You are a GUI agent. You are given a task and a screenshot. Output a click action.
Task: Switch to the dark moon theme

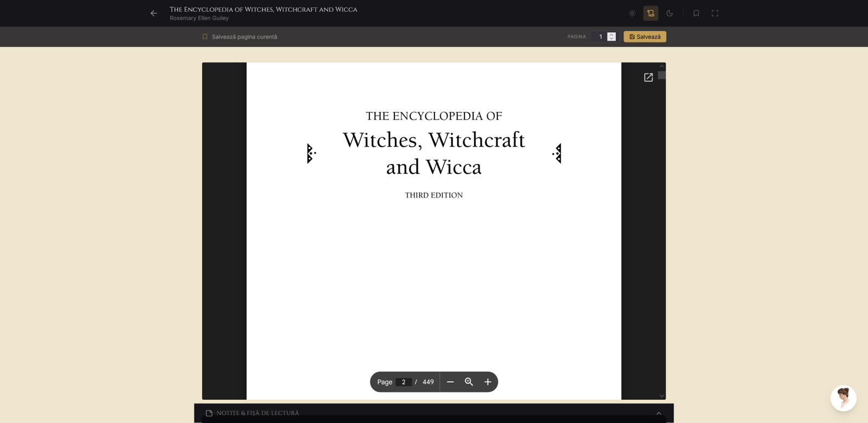click(x=669, y=13)
